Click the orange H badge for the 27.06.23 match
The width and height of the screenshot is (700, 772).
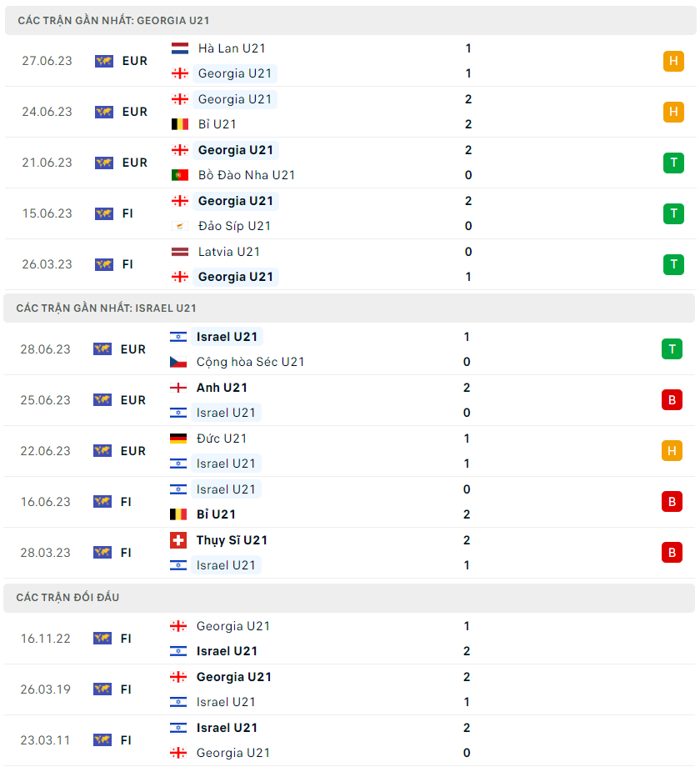pos(673,61)
